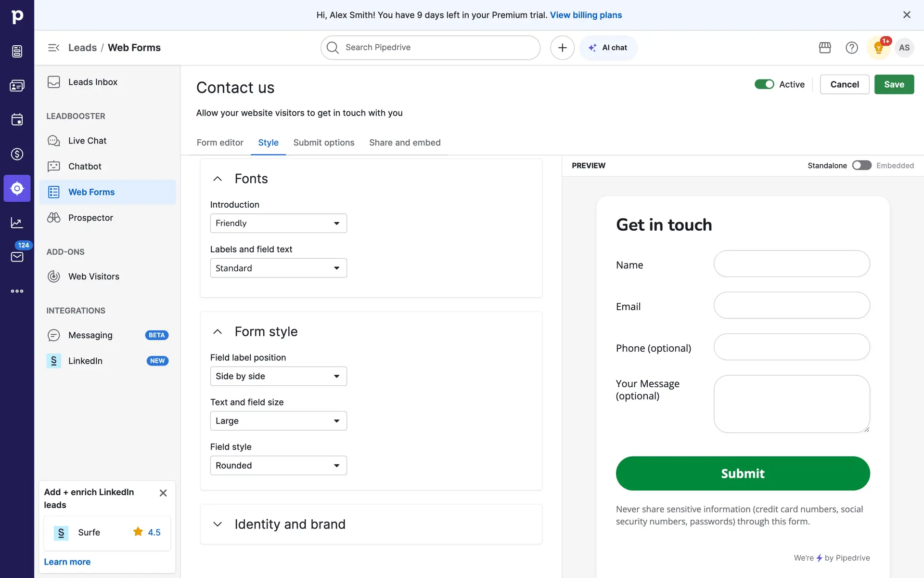This screenshot has height=578, width=924.
Task: Collapse the Fonts section
Action: click(218, 179)
